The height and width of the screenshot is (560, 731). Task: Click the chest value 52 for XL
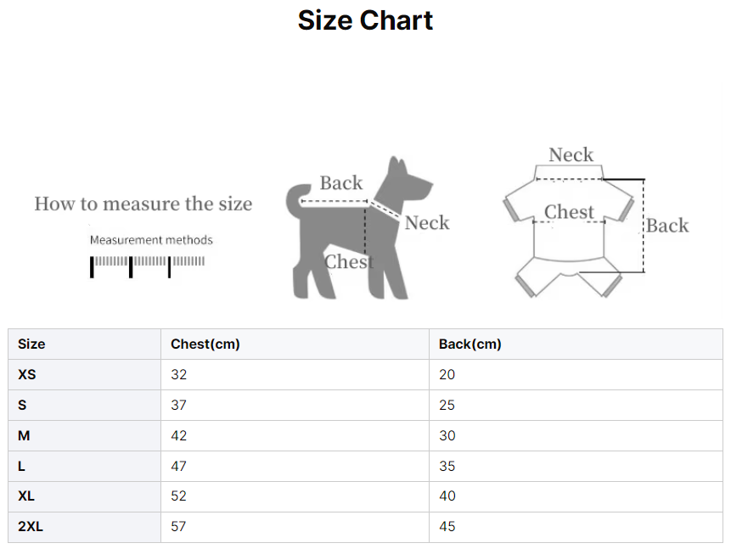[178, 496]
